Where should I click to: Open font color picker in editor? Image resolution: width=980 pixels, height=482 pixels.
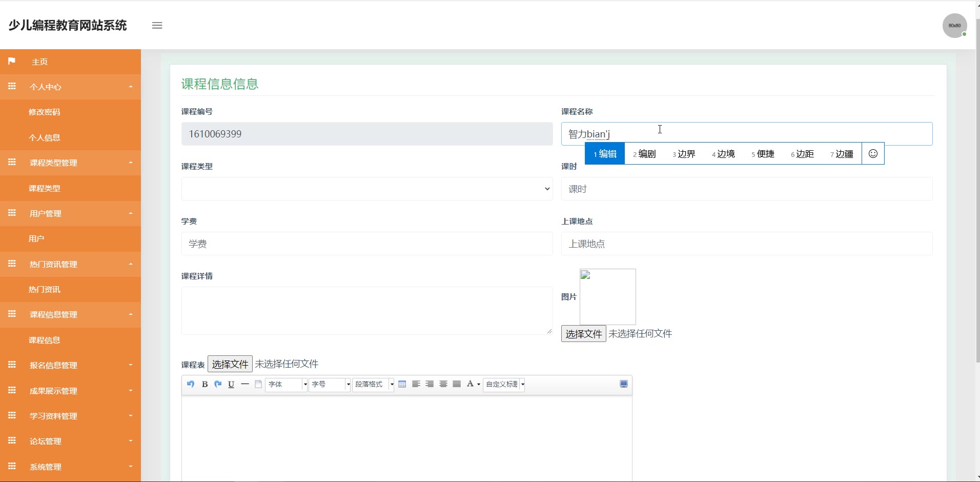pos(473,384)
